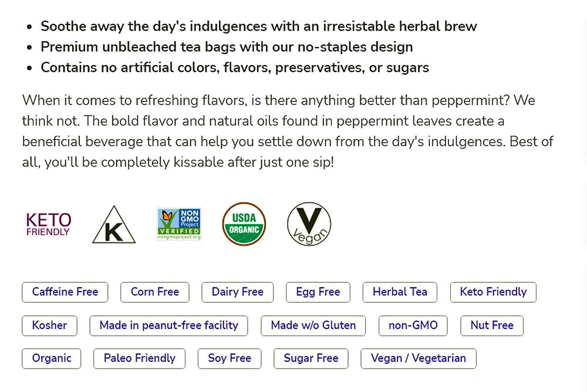The height and width of the screenshot is (392, 587).
Task: Click the USDA Organic seal
Action: click(x=244, y=224)
